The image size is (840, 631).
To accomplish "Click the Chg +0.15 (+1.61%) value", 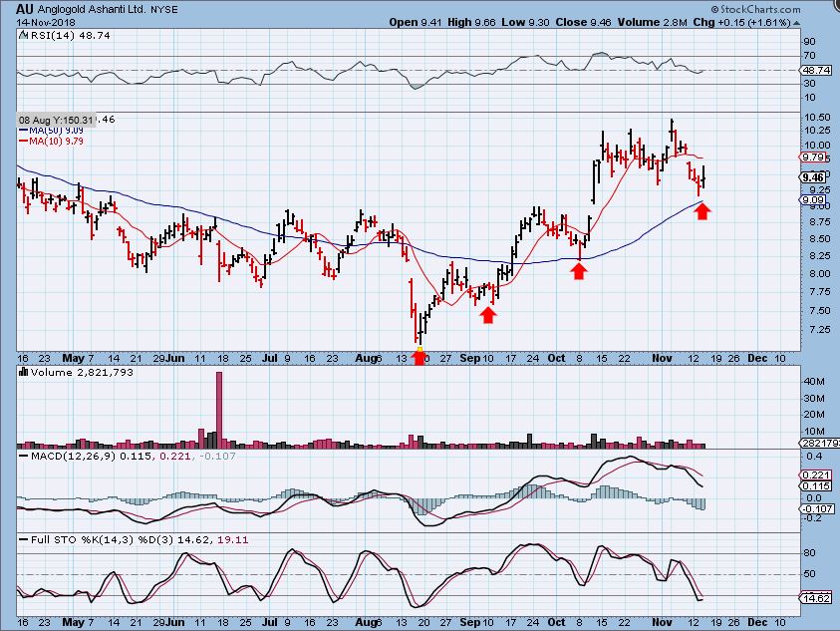I will click(741, 23).
